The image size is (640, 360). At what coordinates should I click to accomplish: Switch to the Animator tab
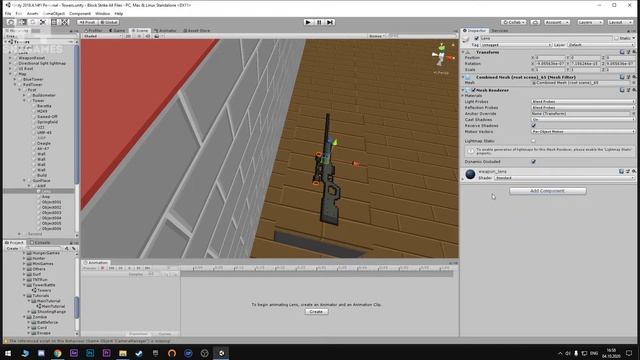click(x=165, y=31)
